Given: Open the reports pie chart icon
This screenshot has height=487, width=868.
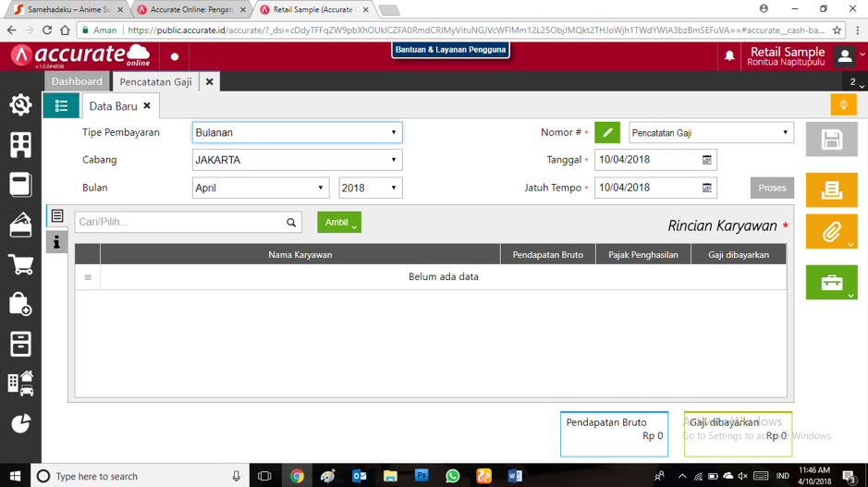Looking at the screenshot, I should [20, 423].
